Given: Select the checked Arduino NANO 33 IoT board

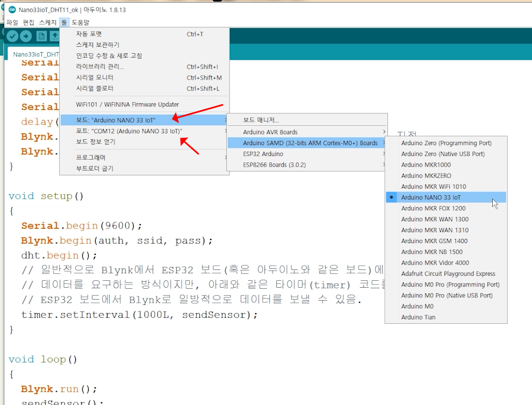Looking at the screenshot, I should 446,197.
